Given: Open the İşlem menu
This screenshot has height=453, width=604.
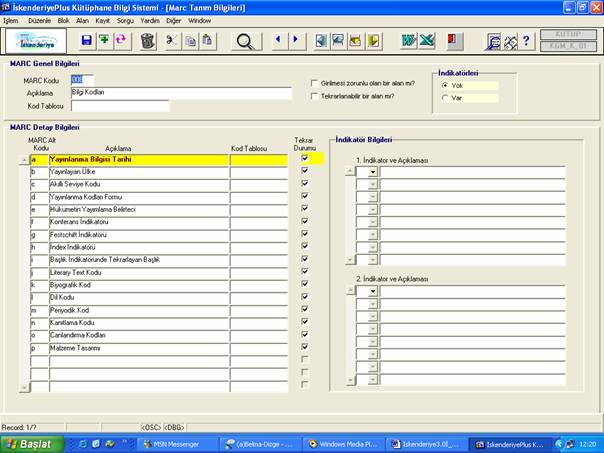Looking at the screenshot, I should coord(10,21).
